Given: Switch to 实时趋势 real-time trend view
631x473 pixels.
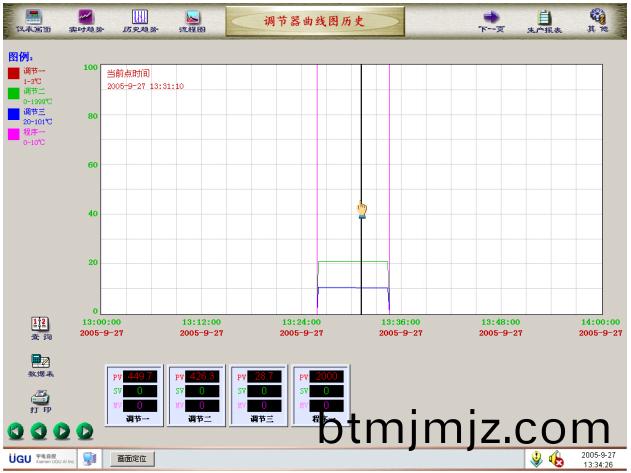Looking at the screenshot, I should click(86, 20).
